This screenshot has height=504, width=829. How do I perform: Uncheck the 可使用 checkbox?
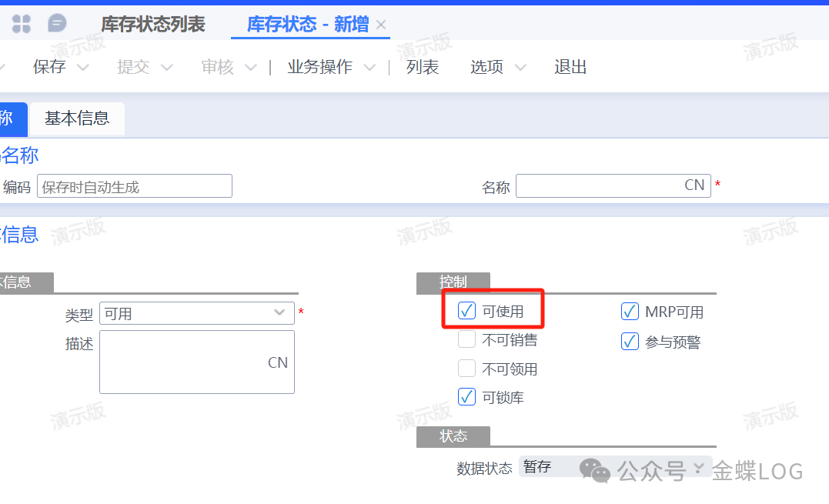click(x=466, y=311)
